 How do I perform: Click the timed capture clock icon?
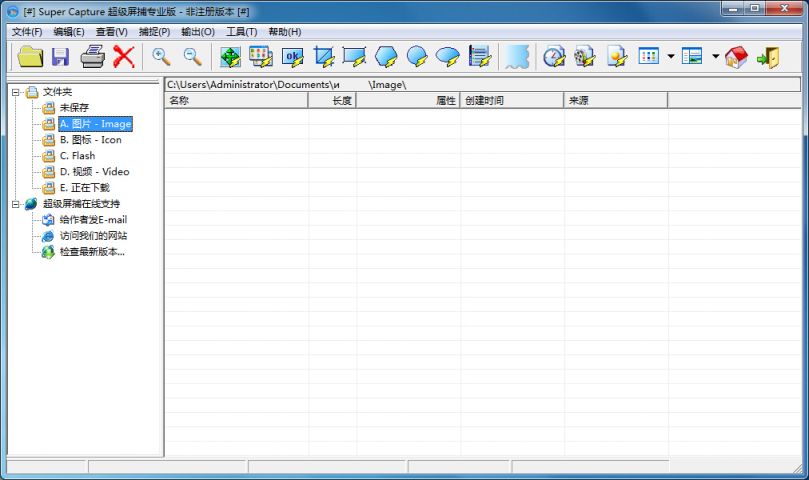pyautogui.click(x=554, y=57)
